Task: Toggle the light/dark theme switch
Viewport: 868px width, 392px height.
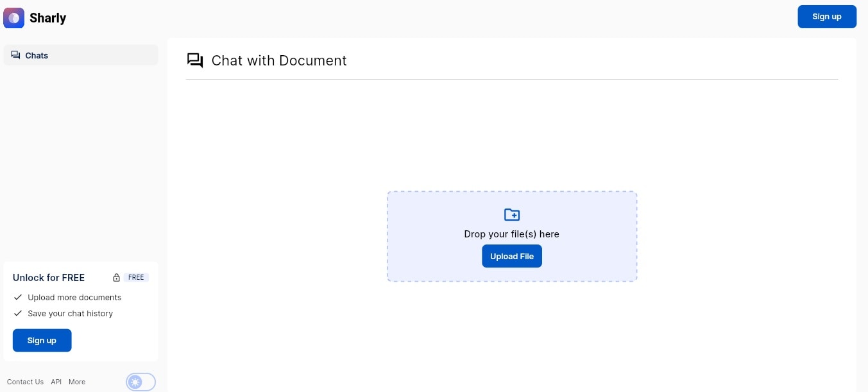Action: [141, 382]
